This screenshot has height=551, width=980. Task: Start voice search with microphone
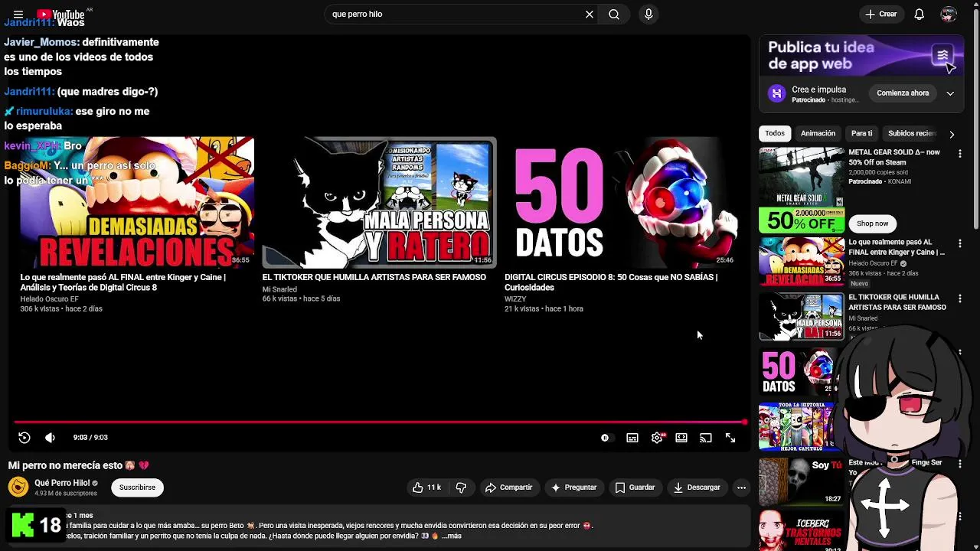[x=648, y=15]
